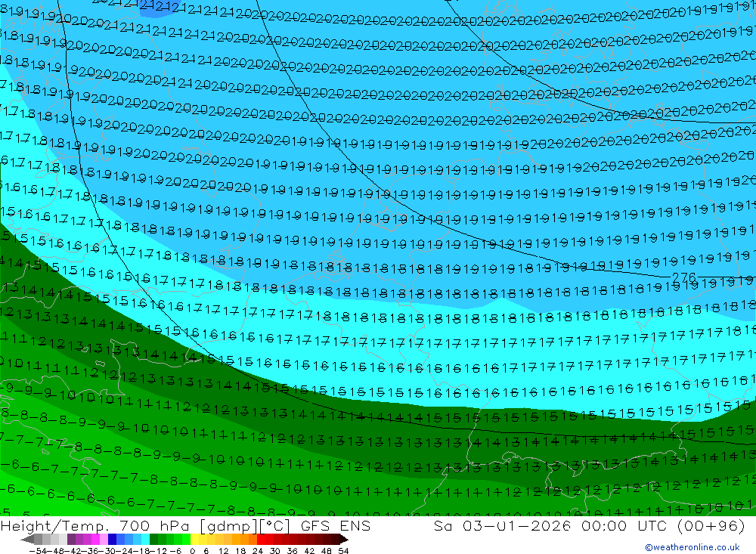Screen dimensions: 756x554
Task: Open the weatheronline.co.uk copyright link
Action: tap(692, 547)
